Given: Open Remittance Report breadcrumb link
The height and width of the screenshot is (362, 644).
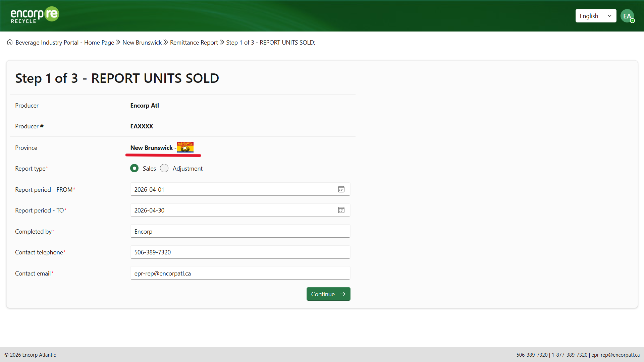Looking at the screenshot, I should click(194, 43).
